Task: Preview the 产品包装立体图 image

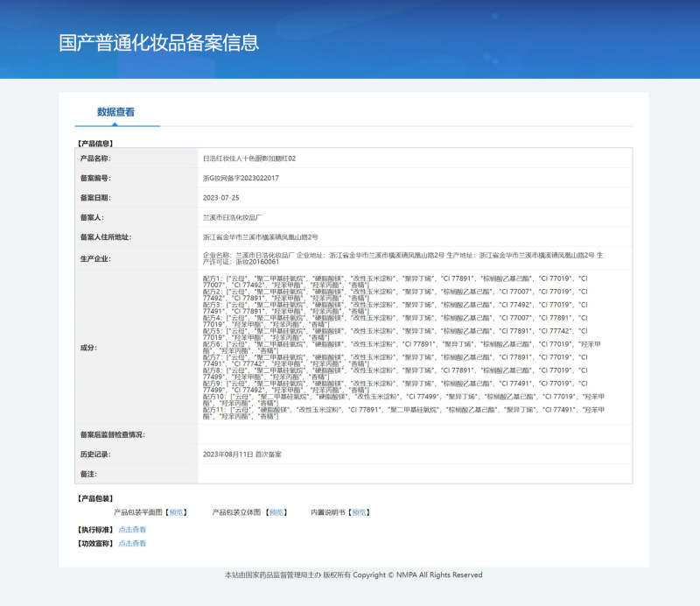Action: coord(276,512)
